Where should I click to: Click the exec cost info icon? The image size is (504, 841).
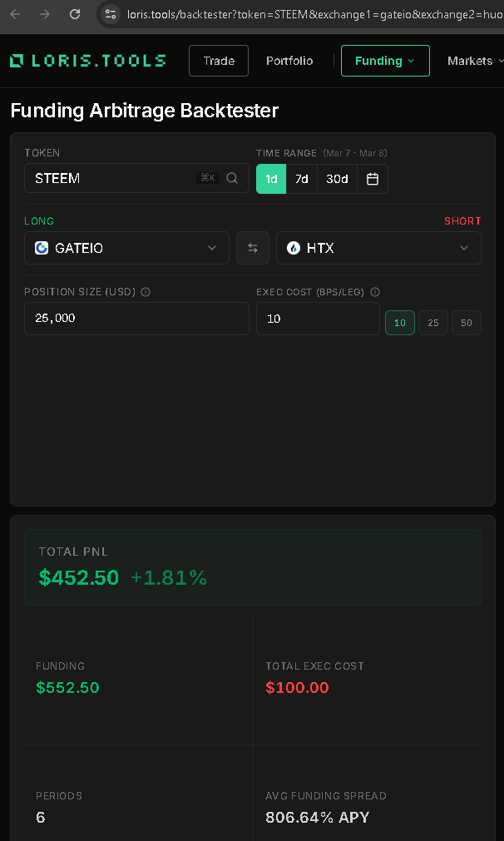point(375,293)
